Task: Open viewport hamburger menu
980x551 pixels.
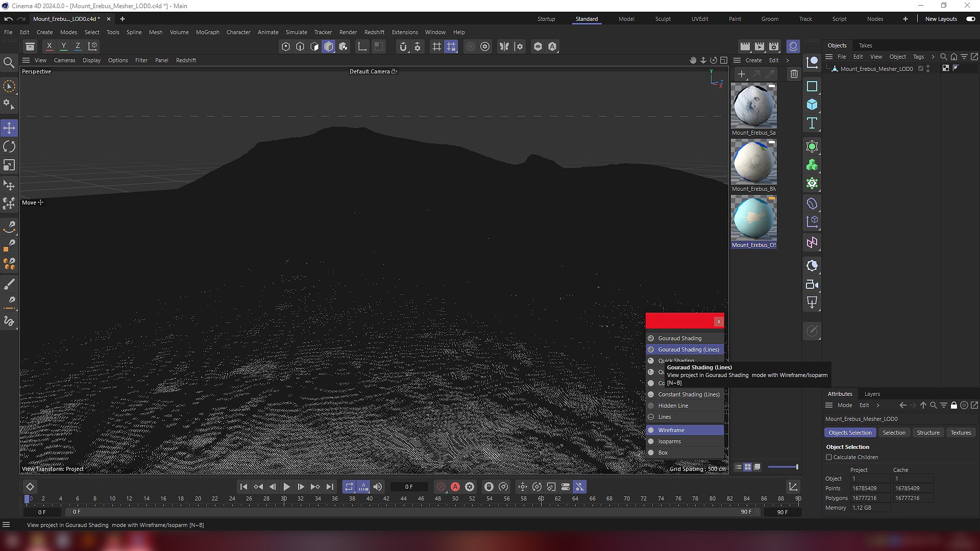Action: [x=26, y=60]
